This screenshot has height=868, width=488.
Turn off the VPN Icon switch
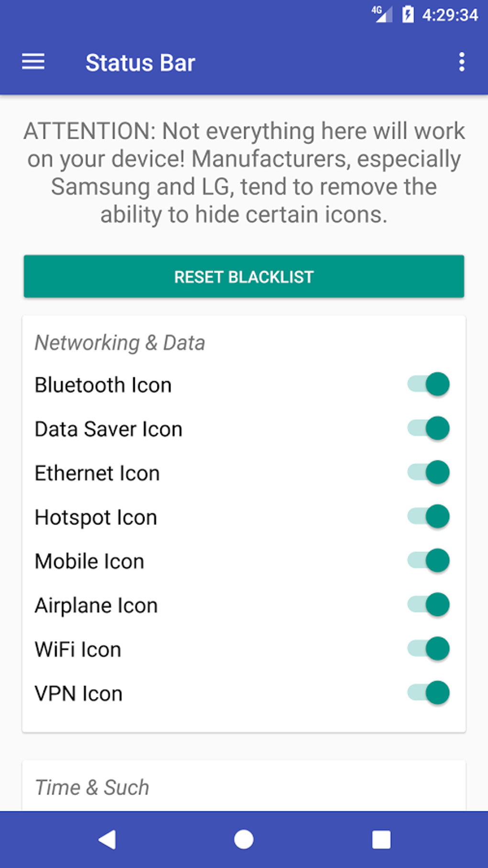428,693
